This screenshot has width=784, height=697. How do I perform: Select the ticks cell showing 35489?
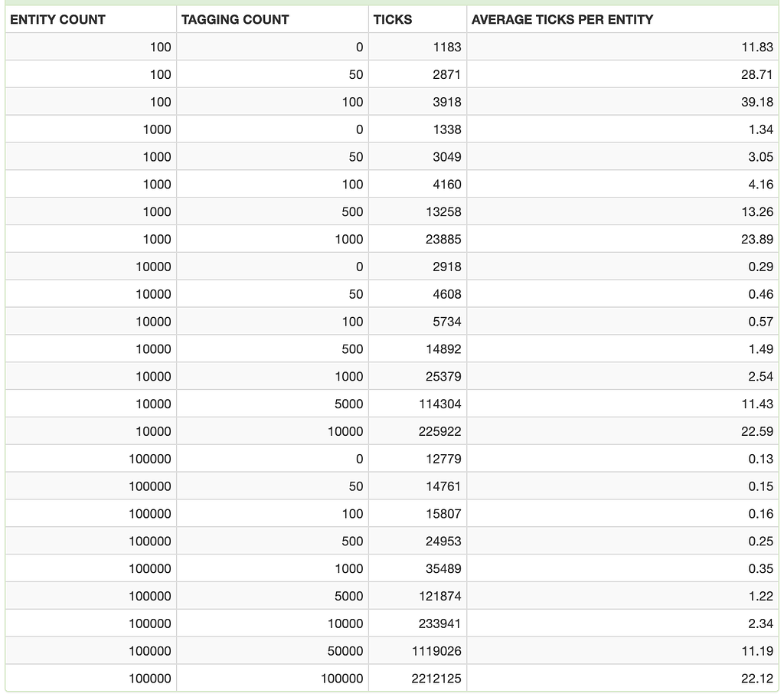point(443,568)
